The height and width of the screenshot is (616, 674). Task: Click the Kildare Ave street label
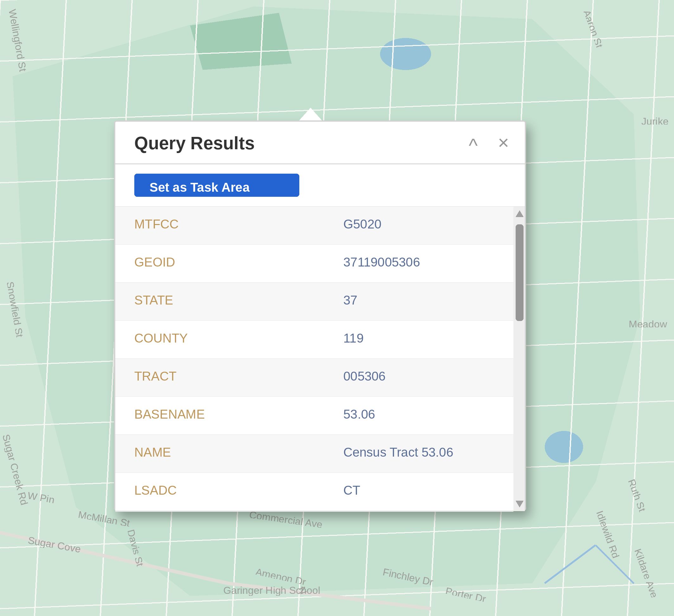(645, 573)
